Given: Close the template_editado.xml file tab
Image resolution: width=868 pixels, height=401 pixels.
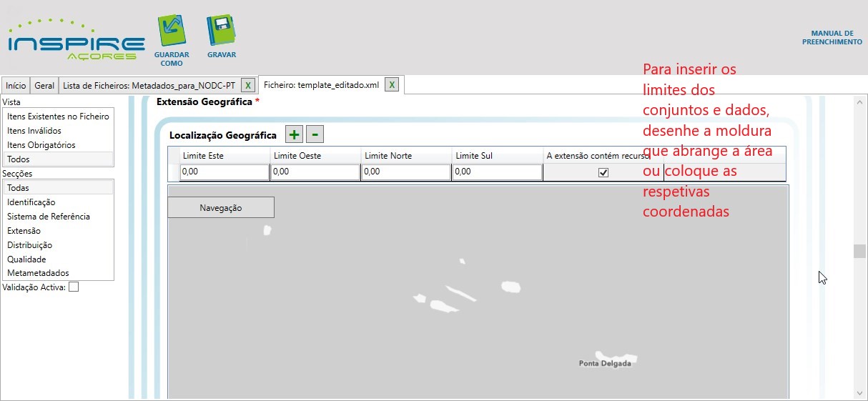Looking at the screenshot, I should click(391, 85).
